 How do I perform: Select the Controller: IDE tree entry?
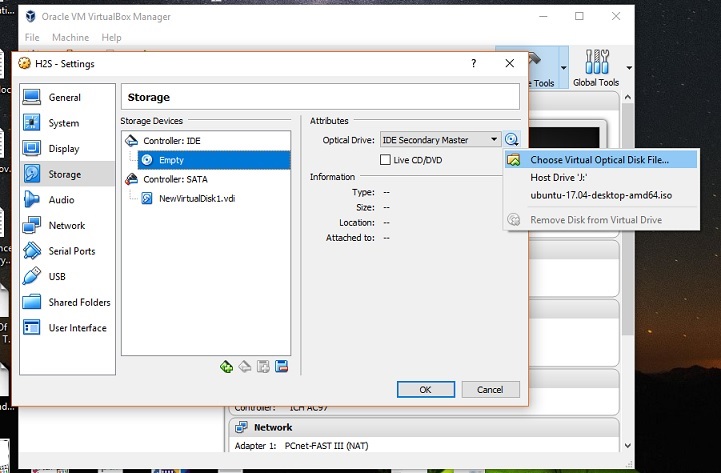172,141
